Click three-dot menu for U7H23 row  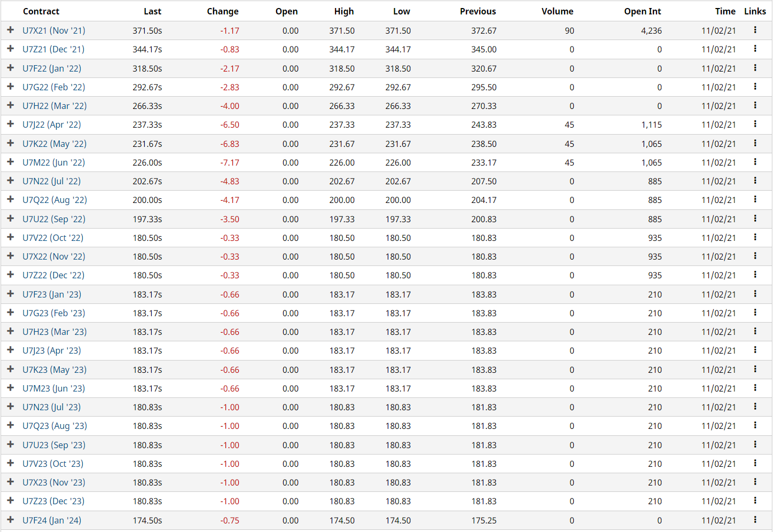tap(755, 331)
